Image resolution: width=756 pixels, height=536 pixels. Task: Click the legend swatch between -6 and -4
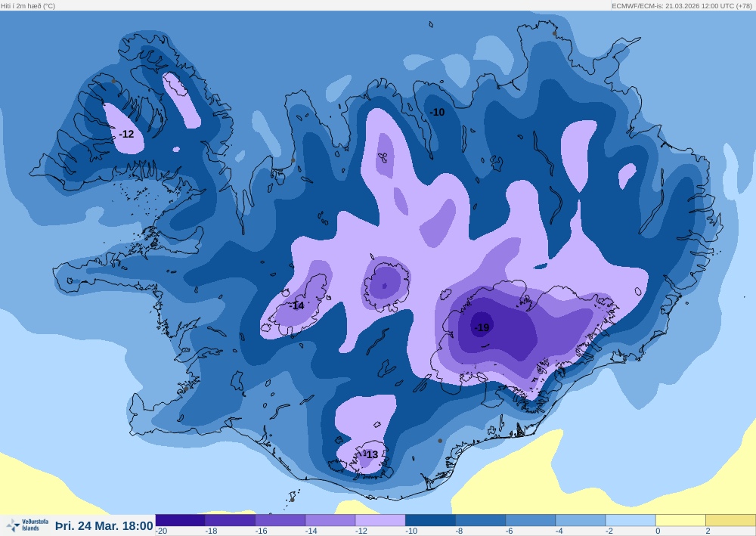pyautogui.click(x=531, y=520)
